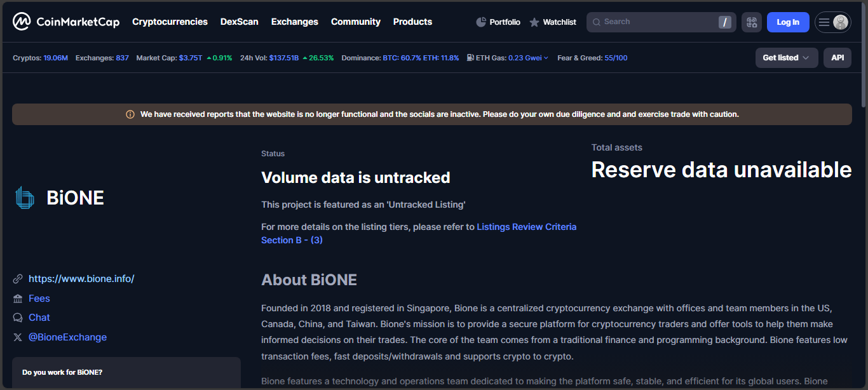Click the 24h Vol $137.51B value
The height and width of the screenshot is (390, 868).
[284, 58]
